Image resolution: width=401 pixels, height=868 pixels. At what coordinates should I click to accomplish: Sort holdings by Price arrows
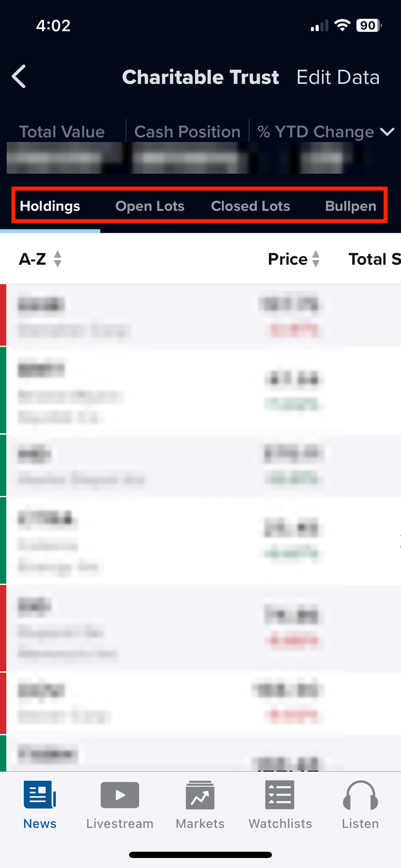pos(316,259)
